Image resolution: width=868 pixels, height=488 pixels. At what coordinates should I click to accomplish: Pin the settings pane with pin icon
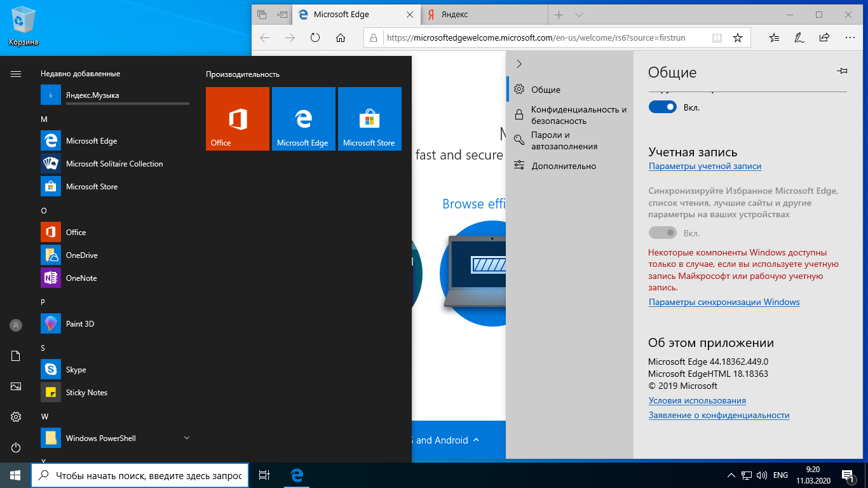click(x=843, y=71)
